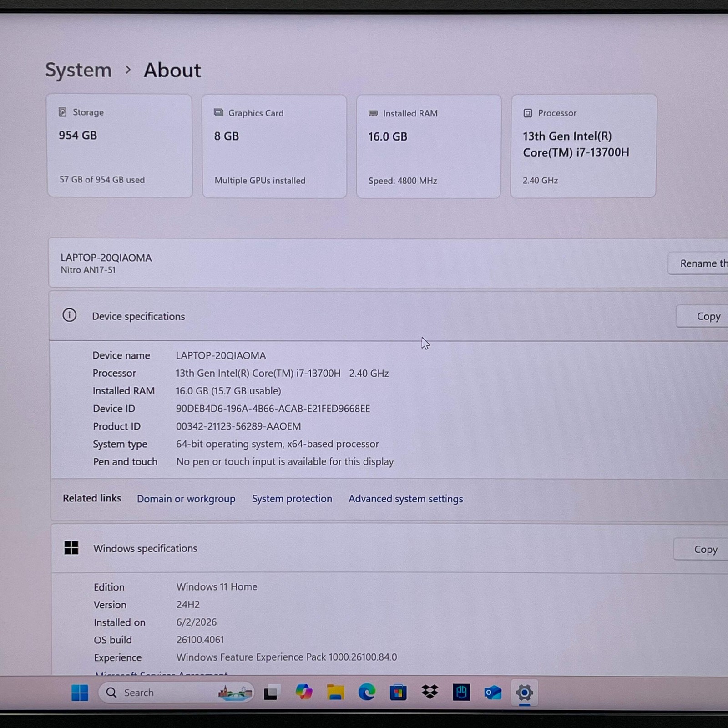Click the About page title
The height and width of the screenshot is (728, 728).
[x=172, y=71]
